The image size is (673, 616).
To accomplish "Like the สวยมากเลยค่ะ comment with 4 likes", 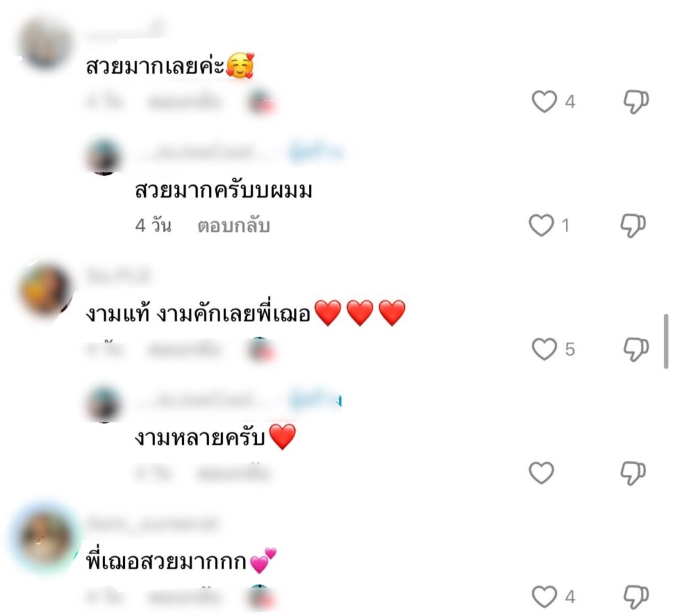I will coord(544,102).
